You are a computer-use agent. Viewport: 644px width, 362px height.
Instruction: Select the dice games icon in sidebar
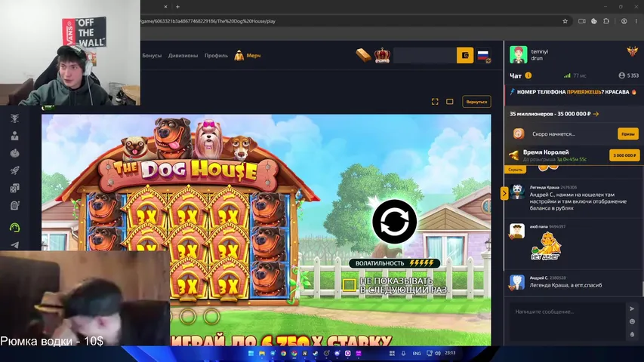click(15, 189)
